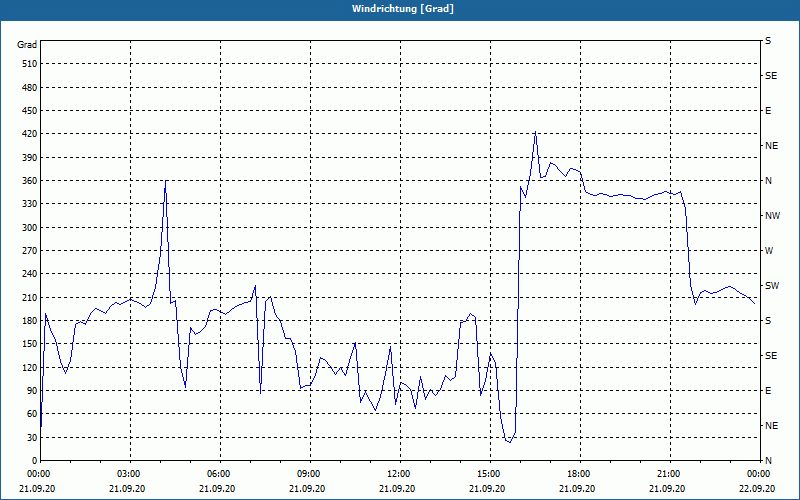
Task: Click the 00:00 label above 22.09.20
Action: point(757,474)
